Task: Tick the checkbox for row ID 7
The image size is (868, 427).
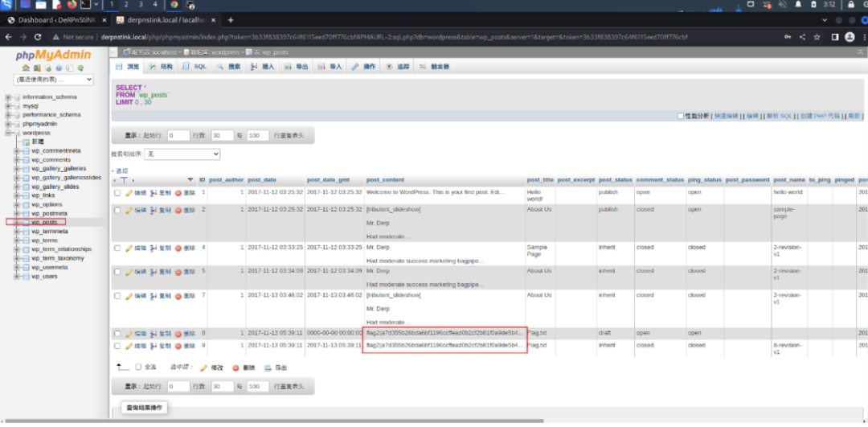Action: 117,296
